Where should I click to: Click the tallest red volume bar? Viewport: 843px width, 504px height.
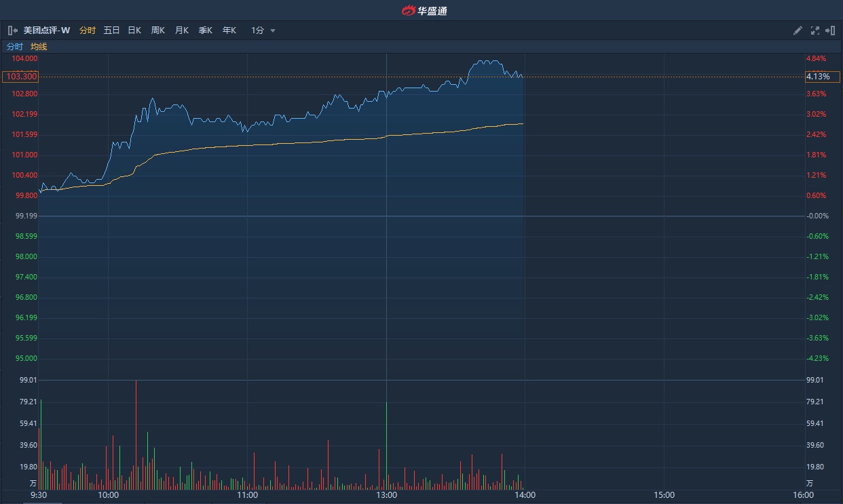136,434
